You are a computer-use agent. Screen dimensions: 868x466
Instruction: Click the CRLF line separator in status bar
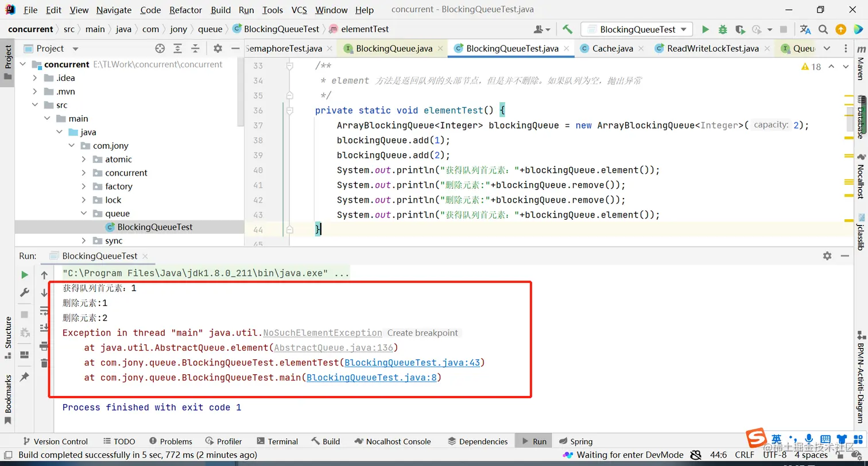coord(745,455)
